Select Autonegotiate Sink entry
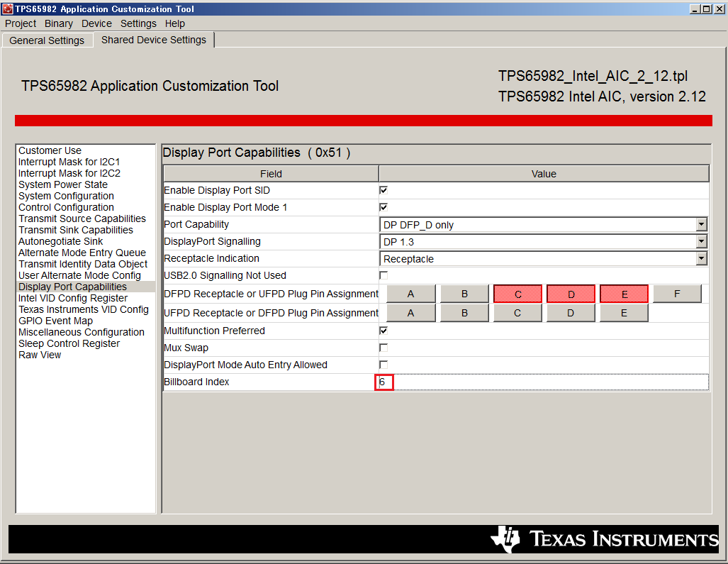The height and width of the screenshot is (564, 728). 60,242
